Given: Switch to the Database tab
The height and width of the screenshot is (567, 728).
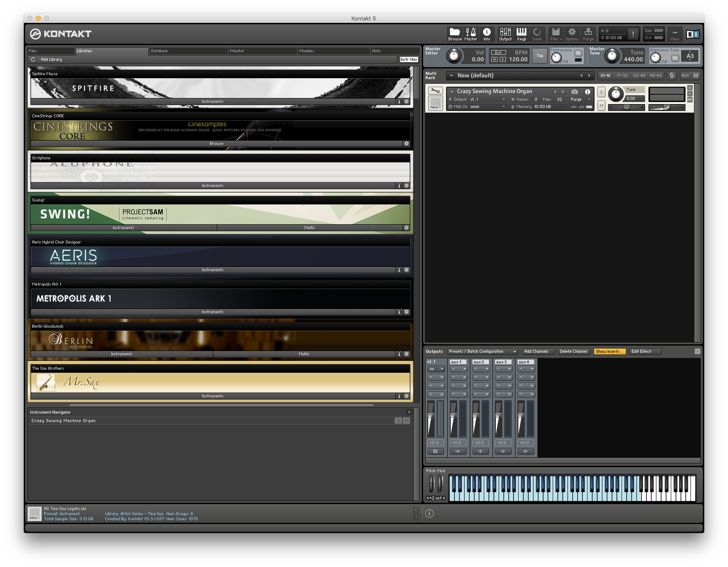Looking at the screenshot, I should (x=188, y=51).
